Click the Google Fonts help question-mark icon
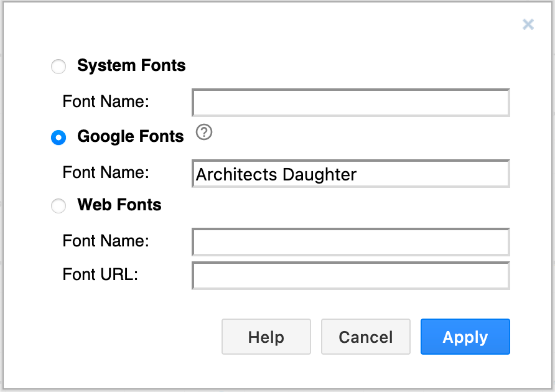The width and height of the screenshot is (555, 392). point(204,133)
